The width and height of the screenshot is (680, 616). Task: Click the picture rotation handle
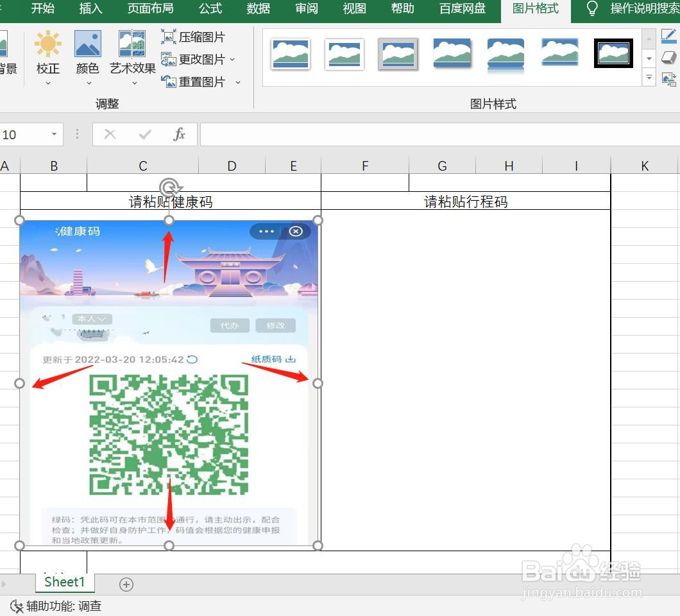[169, 187]
